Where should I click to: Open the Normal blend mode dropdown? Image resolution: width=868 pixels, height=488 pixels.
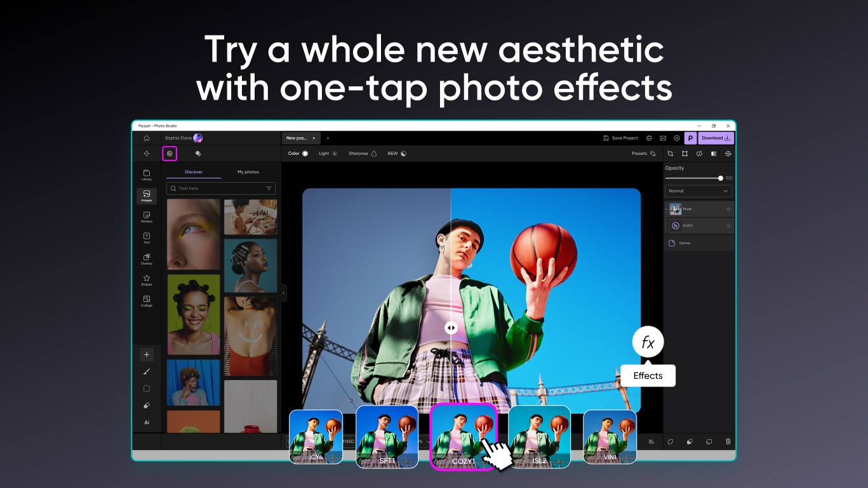pyautogui.click(x=698, y=191)
